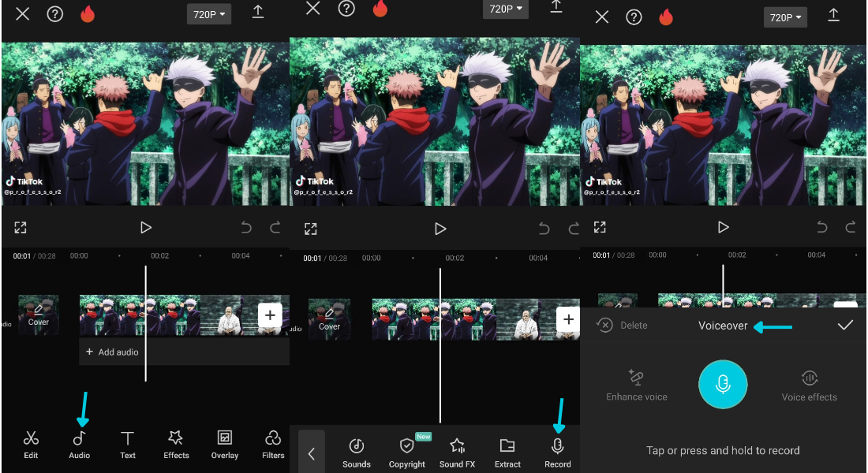
Task: Undo last action in middle panel
Action: pos(544,229)
